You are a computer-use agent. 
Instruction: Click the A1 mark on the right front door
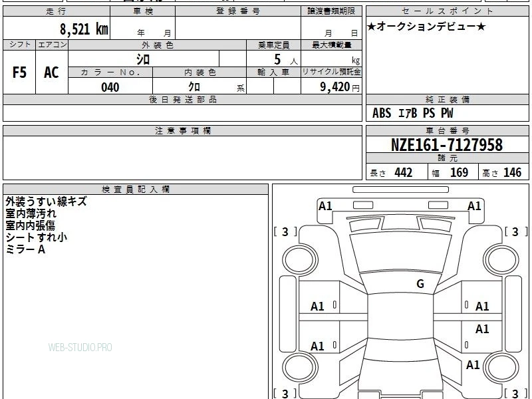pos(482,307)
